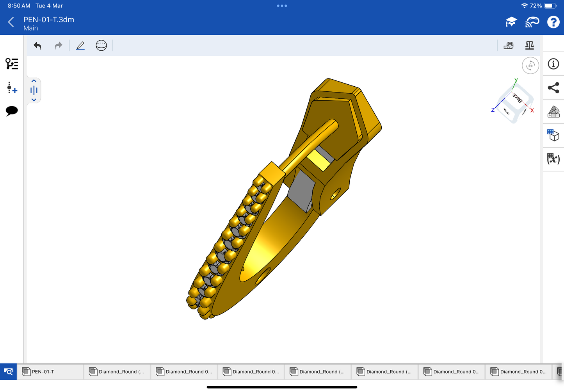The image size is (564, 392).
Task: Redo the previous action
Action: pos(58,46)
